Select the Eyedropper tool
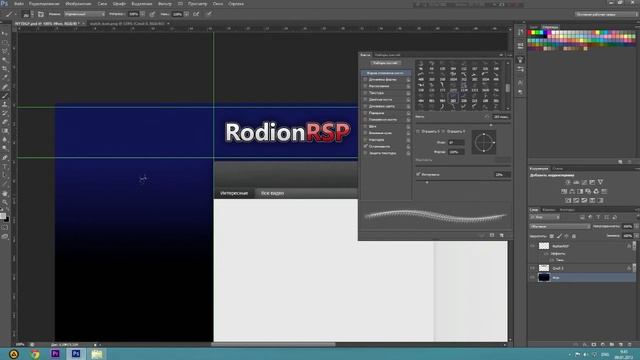 tap(5, 78)
